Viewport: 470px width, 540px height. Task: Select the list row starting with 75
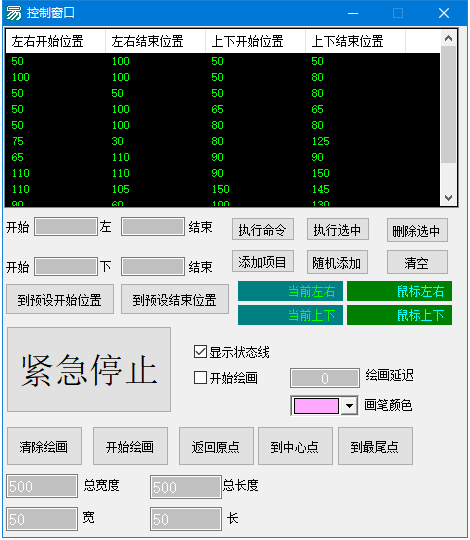pos(222,141)
